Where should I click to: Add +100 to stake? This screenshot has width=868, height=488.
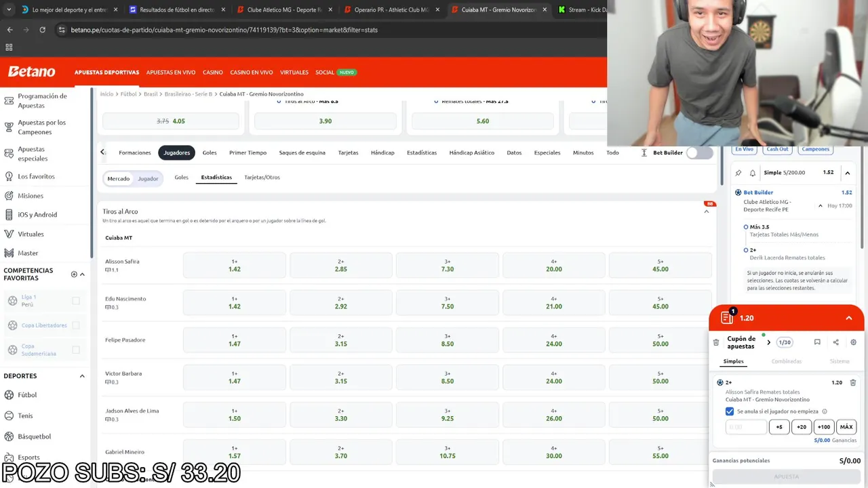click(x=824, y=427)
